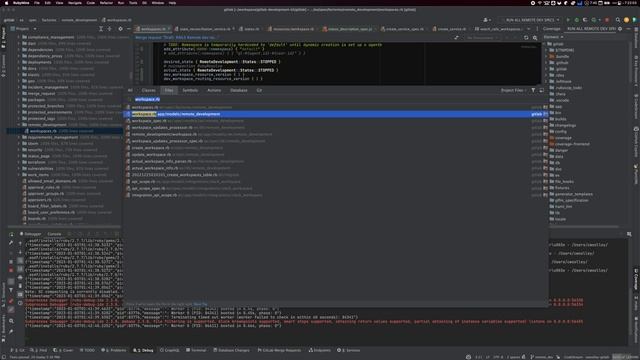This screenshot has width=640, height=360.
Task: Collapse the remote_development folder
Action: [19, 125]
